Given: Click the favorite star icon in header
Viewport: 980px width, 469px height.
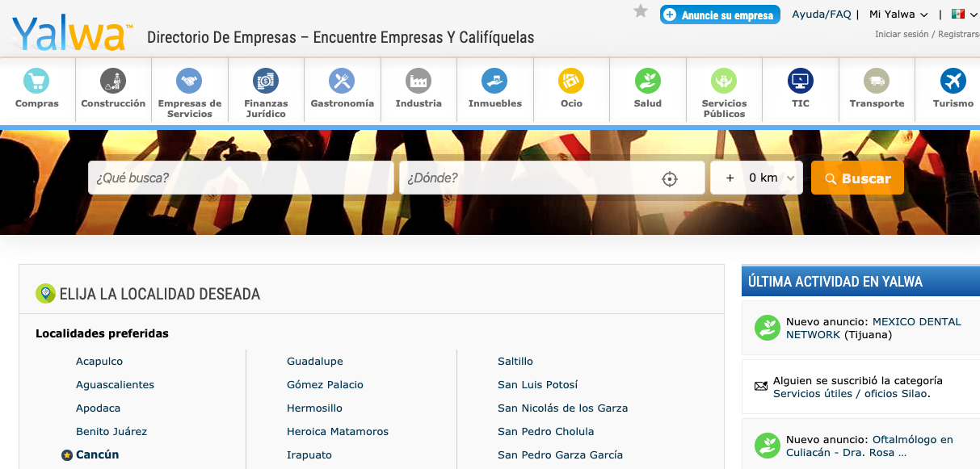Looking at the screenshot, I should 641,11.
